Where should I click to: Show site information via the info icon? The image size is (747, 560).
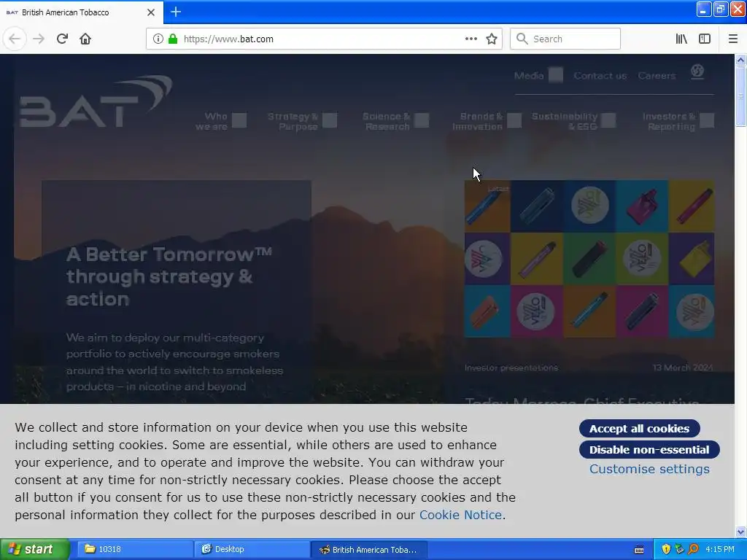coord(158,39)
